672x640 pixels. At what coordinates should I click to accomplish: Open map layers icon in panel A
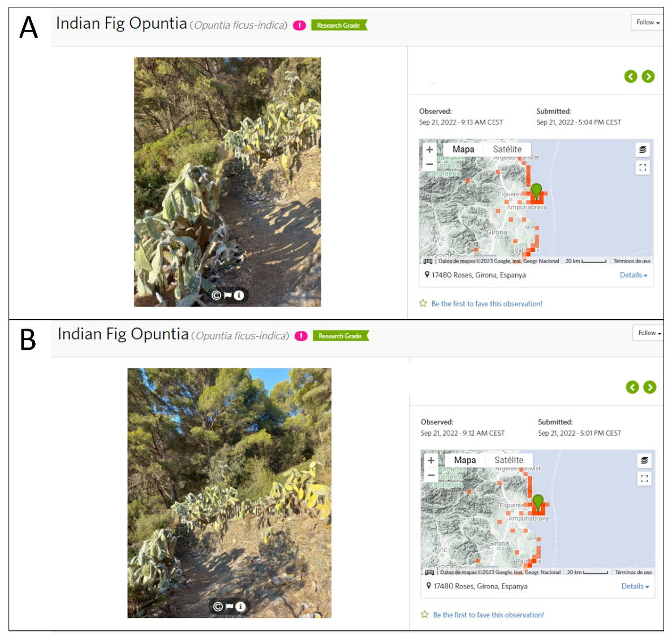click(643, 150)
